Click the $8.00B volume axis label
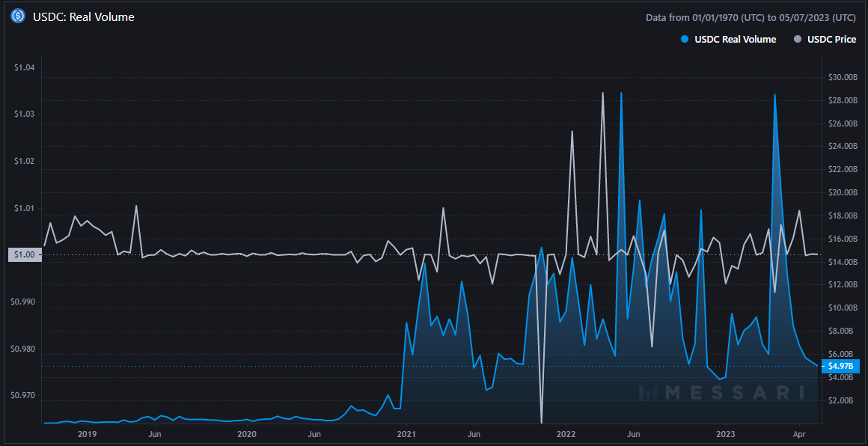The image size is (868, 446). [x=840, y=331]
